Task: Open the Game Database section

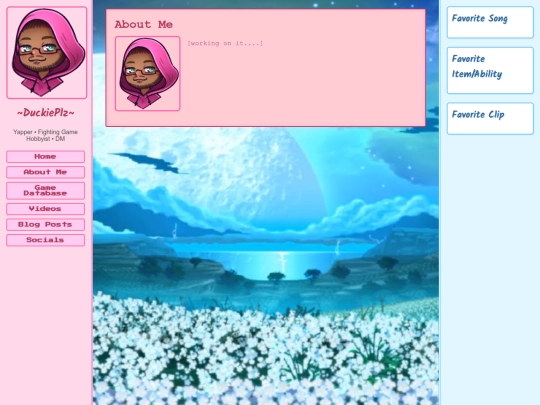Action: (45, 190)
